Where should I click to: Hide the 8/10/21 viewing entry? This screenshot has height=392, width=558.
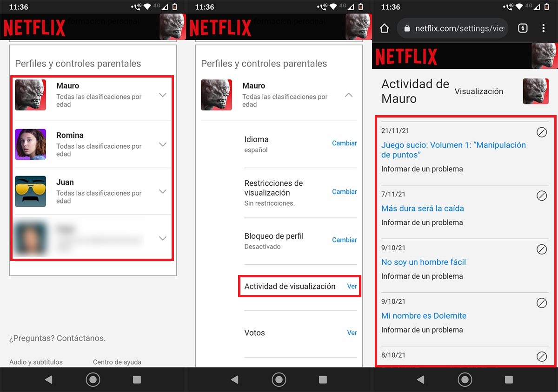tap(542, 356)
